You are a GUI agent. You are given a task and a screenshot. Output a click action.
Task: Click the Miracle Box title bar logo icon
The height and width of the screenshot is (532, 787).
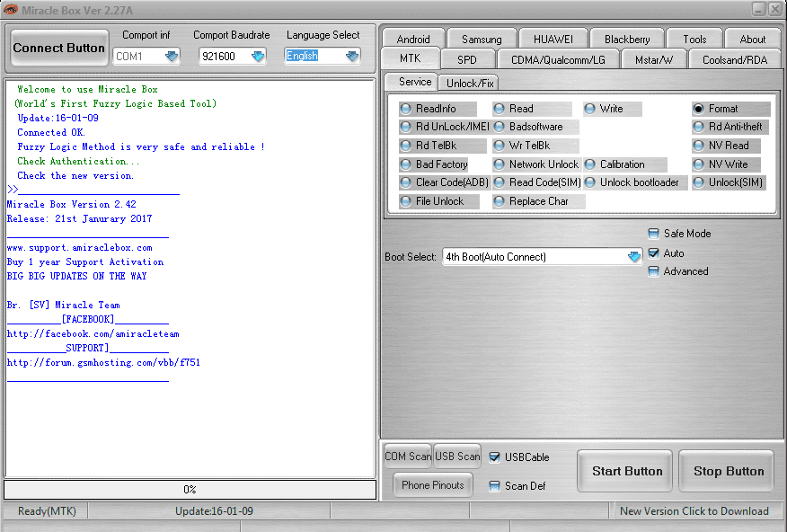coord(10,10)
